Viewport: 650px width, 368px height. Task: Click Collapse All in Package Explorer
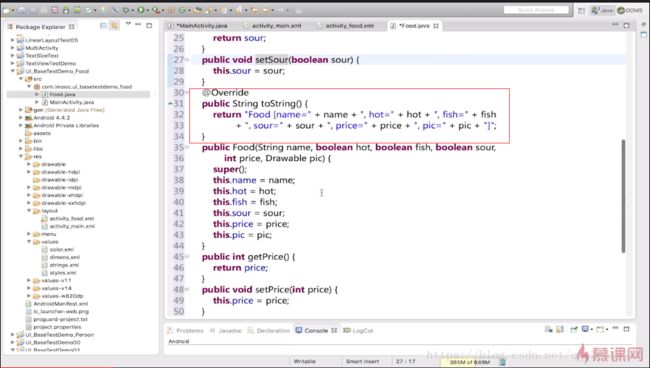[x=103, y=26]
